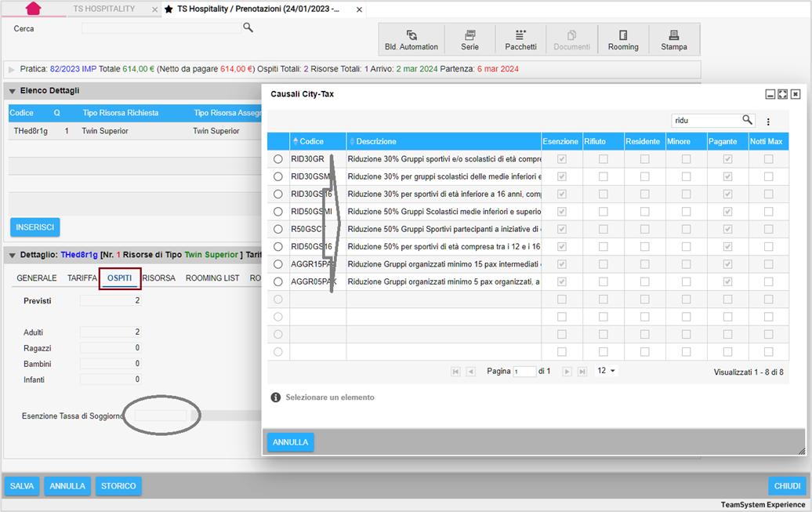This screenshot has height=512, width=812.
Task: Close the Prenotazioni tab
Action: point(360,9)
